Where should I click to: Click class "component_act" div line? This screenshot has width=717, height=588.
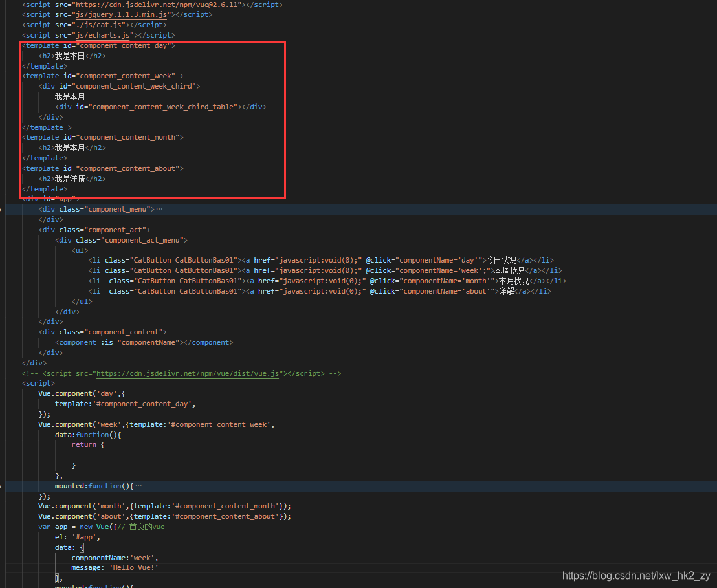pos(94,230)
